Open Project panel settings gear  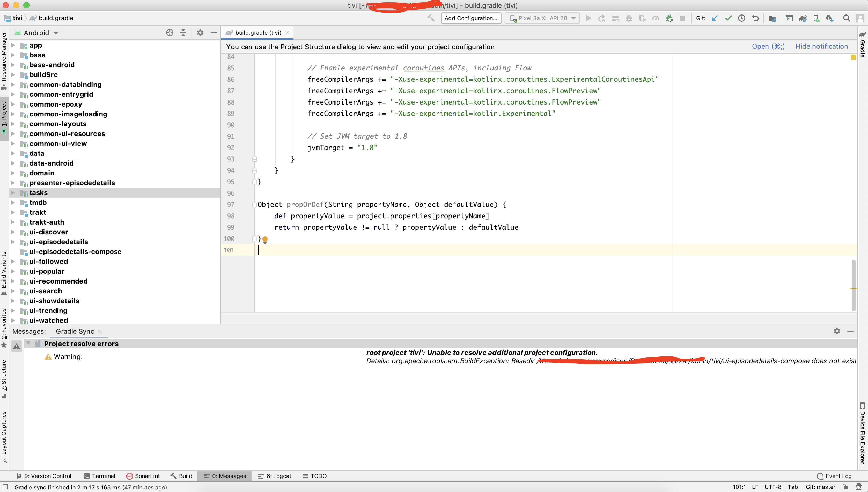pos(200,32)
